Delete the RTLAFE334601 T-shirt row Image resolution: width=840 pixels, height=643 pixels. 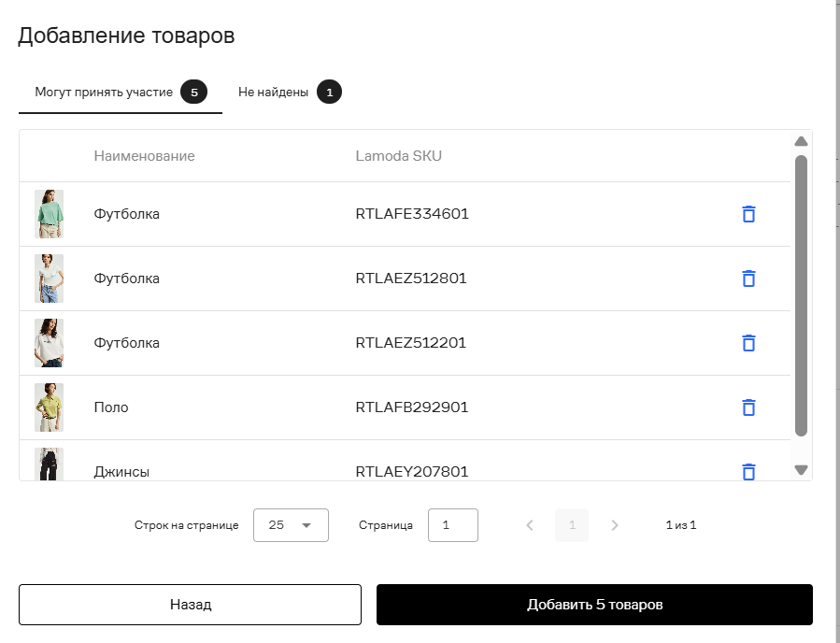748,214
